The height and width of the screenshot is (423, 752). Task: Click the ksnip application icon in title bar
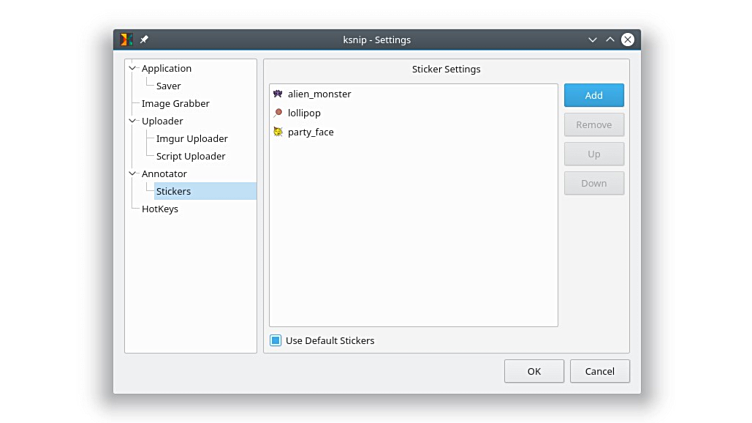[x=126, y=40]
